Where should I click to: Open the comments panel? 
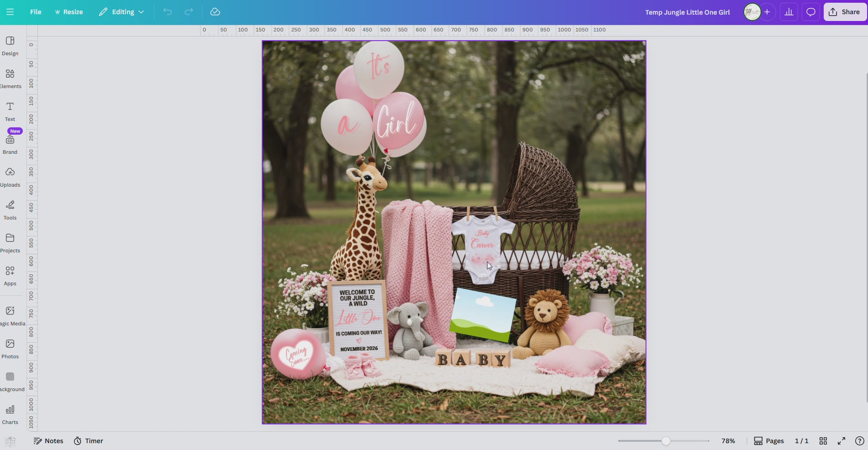pyautogui.click(x=810, y=12)
